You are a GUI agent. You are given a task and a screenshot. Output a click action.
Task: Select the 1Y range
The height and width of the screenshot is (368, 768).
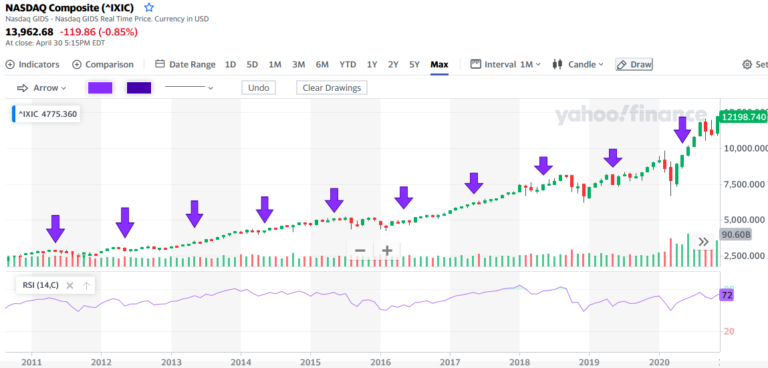click(x=372, y=64)
